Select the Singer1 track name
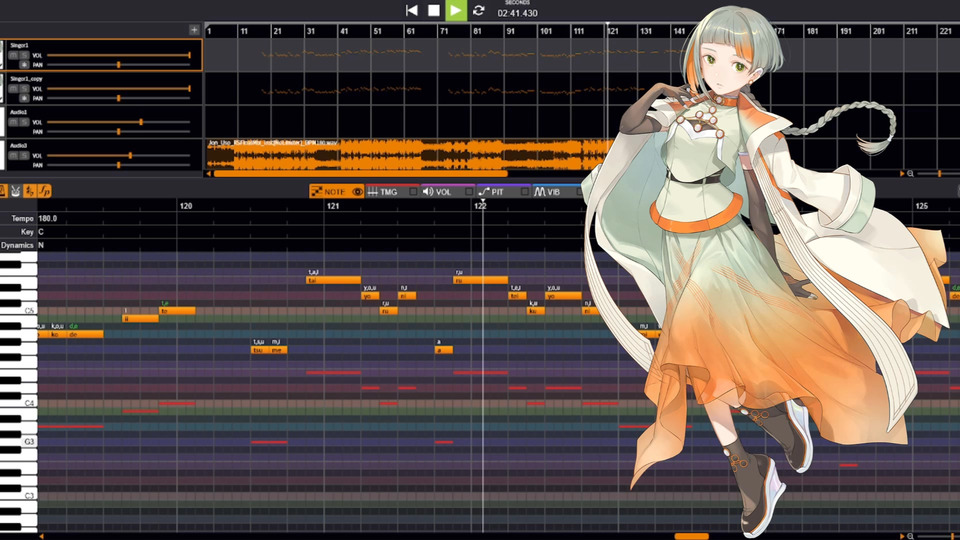The image size is (960, 540). (19, 45)
